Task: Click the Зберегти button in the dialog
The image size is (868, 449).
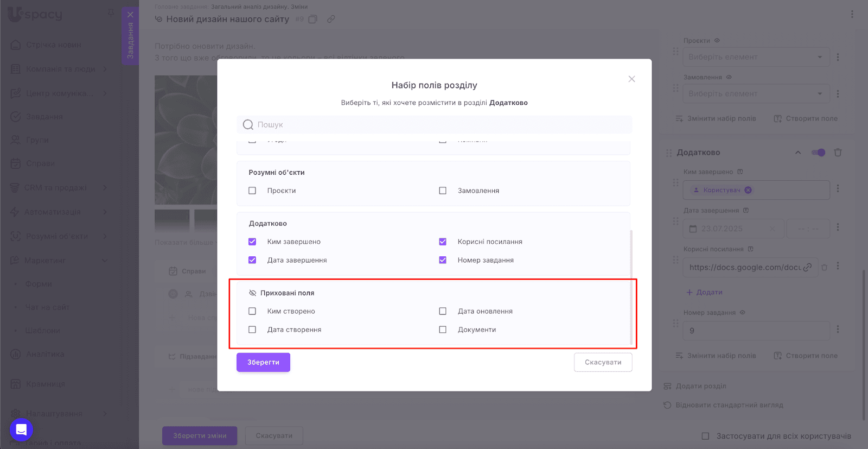Action: tap(263, 362)
